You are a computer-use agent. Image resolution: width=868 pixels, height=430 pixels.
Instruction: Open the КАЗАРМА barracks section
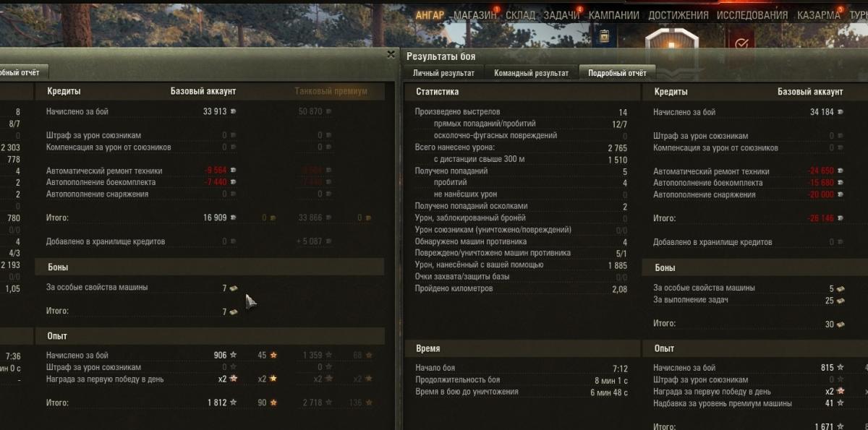pyautogui.click(x=818, y=15)
